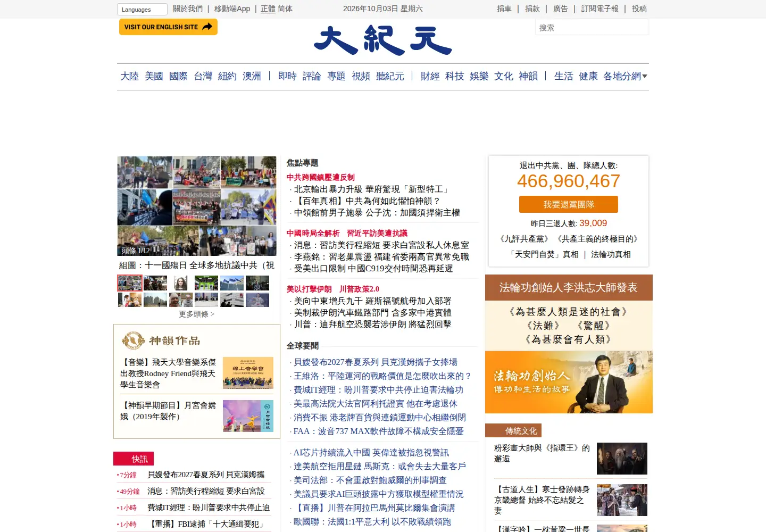Open the 大陸 navigation section
766x532 pixels.
[x=129, y=76]
